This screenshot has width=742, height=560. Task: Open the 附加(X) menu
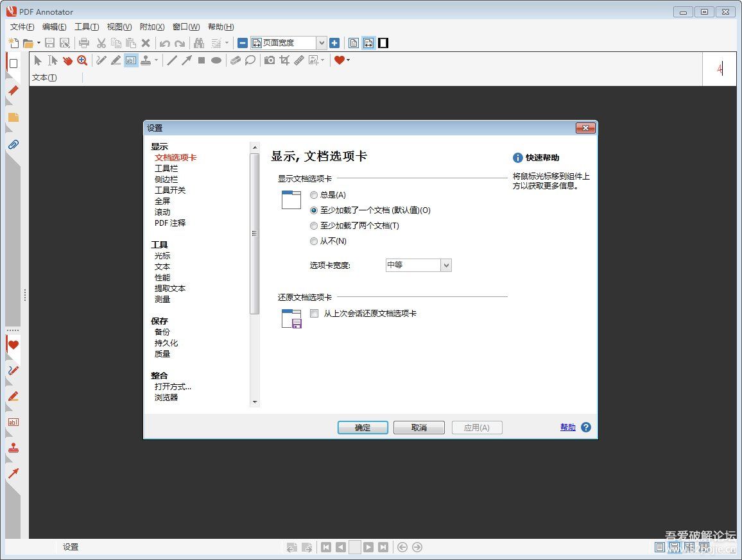[151, 26]
